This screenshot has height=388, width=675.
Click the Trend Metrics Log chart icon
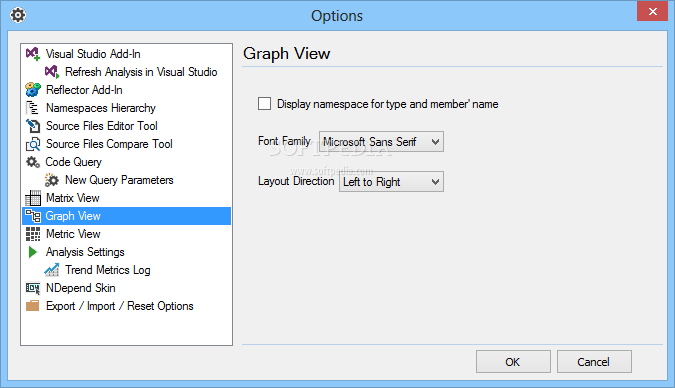pos(52,270)
